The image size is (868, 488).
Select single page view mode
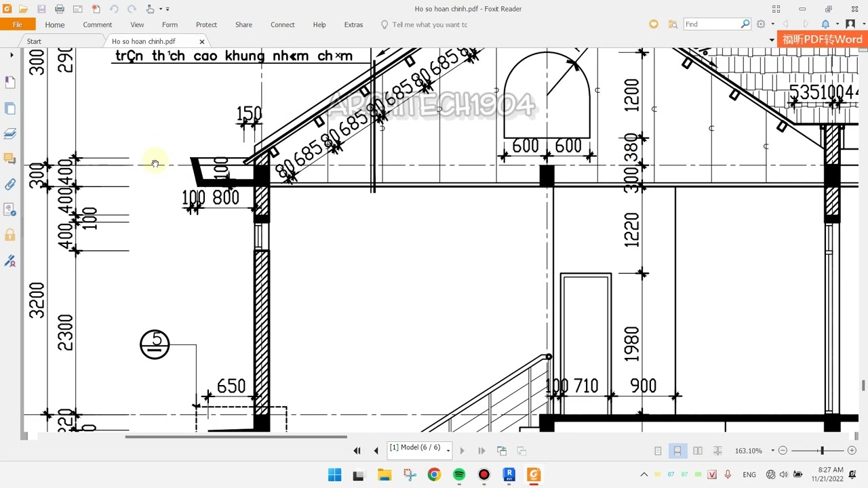[x=658, y=451]
